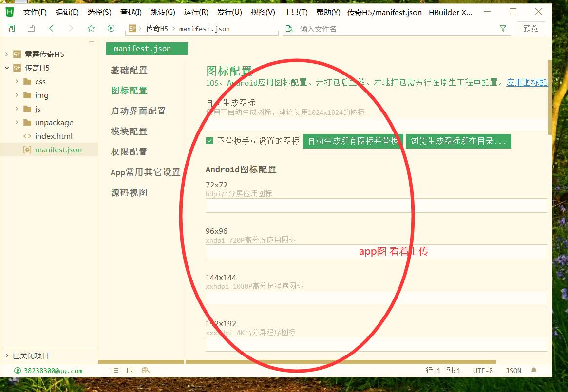Switch to 启动界面配置 section

click(138, 111)
